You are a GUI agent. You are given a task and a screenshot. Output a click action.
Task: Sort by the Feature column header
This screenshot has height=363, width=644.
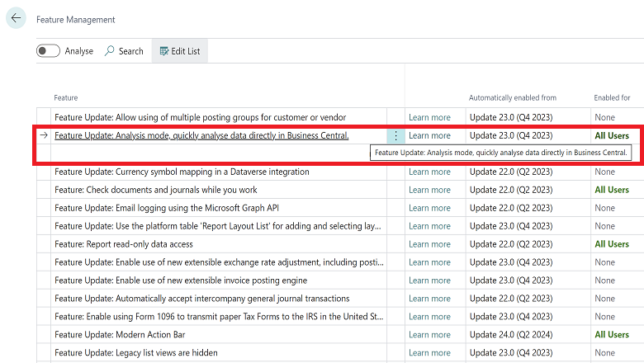click(66, 97)
